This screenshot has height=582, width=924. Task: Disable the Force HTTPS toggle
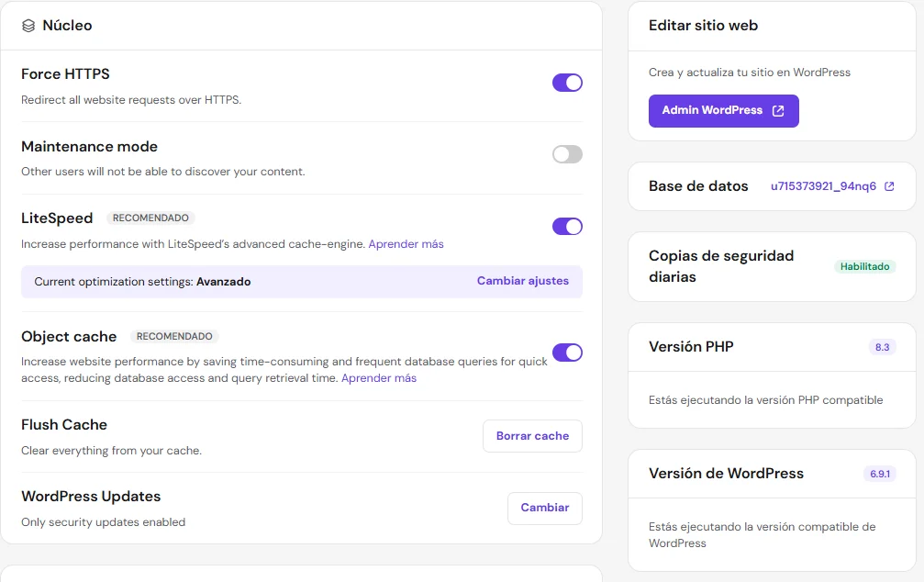click(x=567, y=83)
